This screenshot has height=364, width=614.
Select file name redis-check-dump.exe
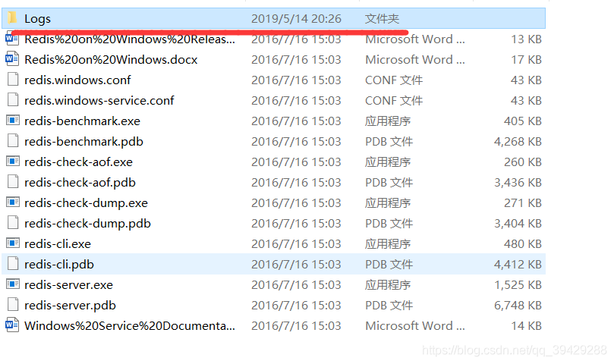click(87, 202)
